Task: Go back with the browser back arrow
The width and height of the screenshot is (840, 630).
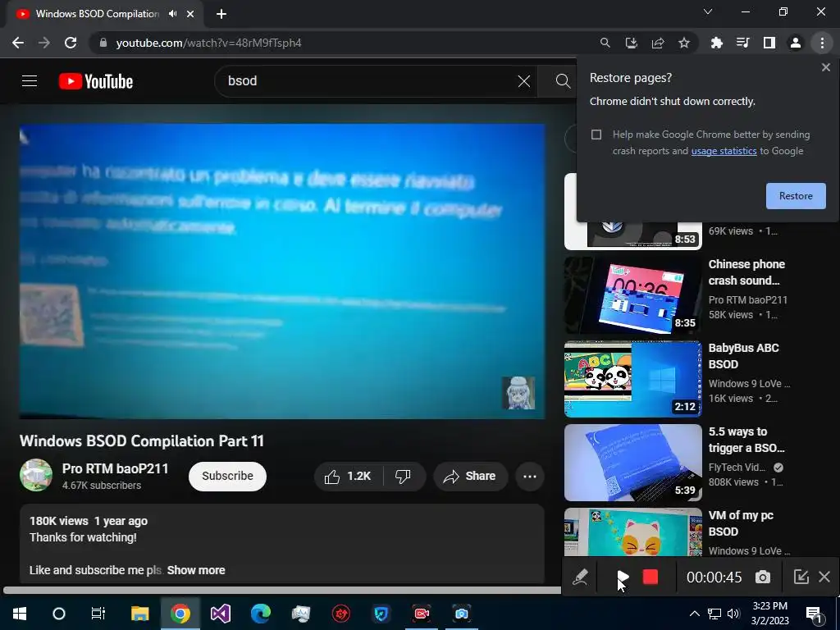Action: [x=18, y=43]
